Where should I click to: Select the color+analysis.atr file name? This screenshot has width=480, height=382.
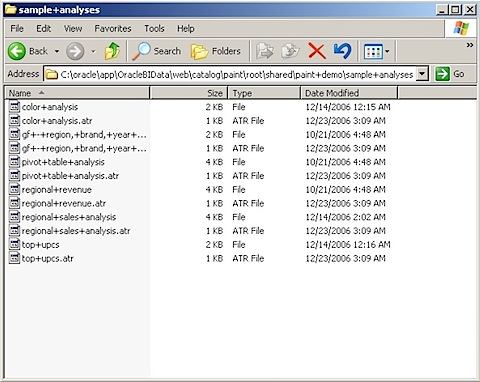57,121
